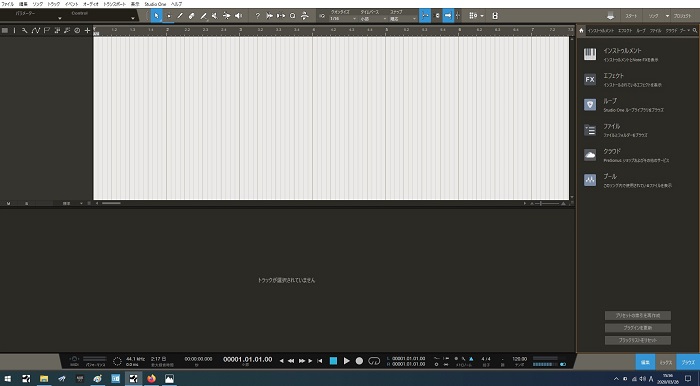This screenshot has height=386, width=700.
Task: Open the トランスポート menu
Action: click(115, 4)
